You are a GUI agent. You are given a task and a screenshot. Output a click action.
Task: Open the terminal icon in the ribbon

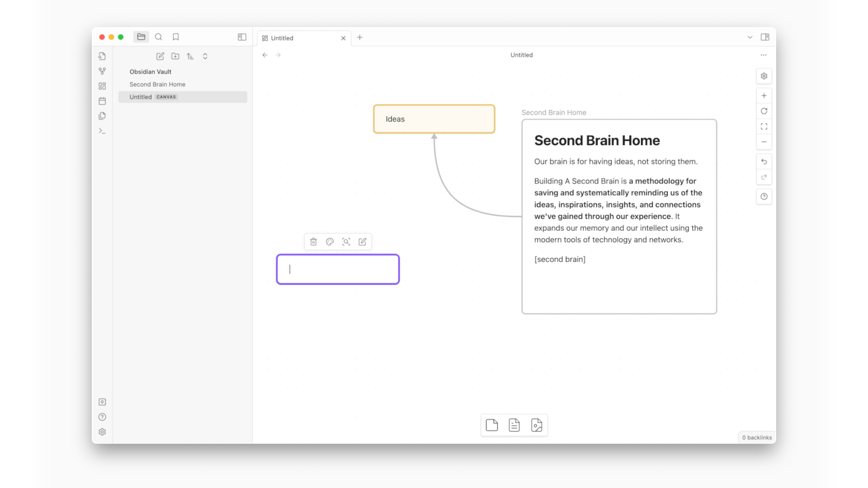click(102, 131)
